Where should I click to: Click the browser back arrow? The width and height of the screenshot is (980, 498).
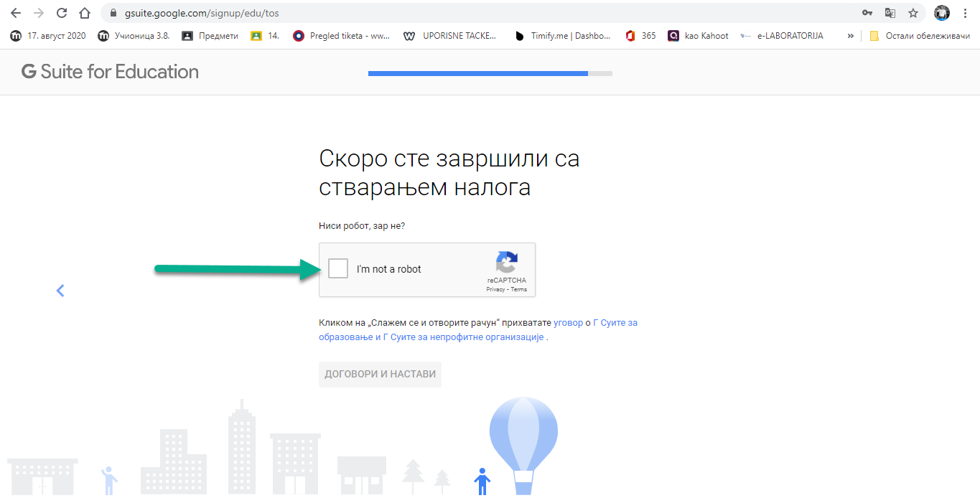point(16,13)
